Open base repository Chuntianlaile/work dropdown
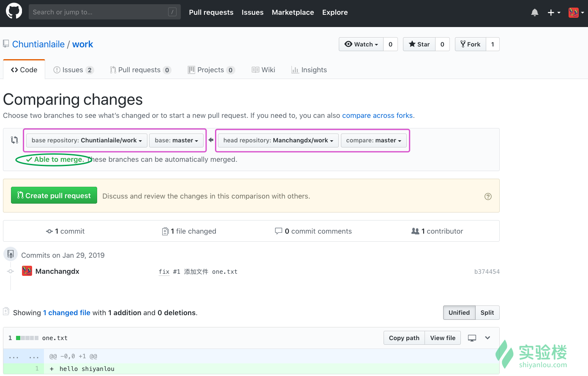 click(87, 140)
